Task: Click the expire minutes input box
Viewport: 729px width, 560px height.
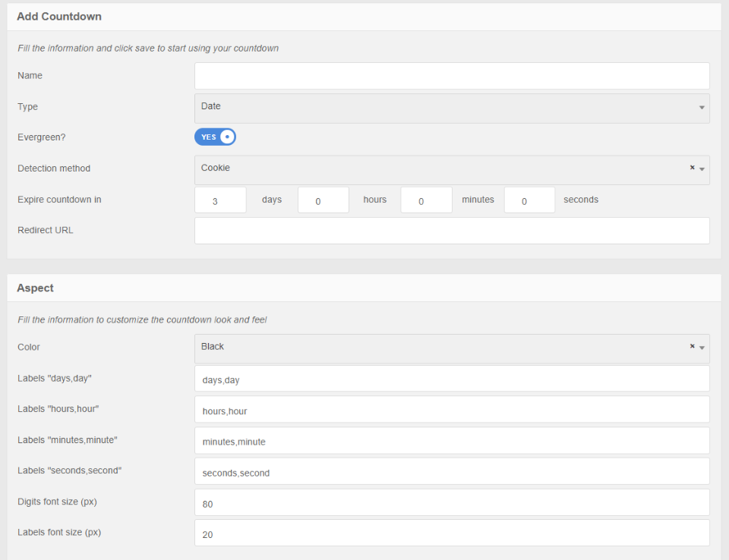Action: (426, 200)
